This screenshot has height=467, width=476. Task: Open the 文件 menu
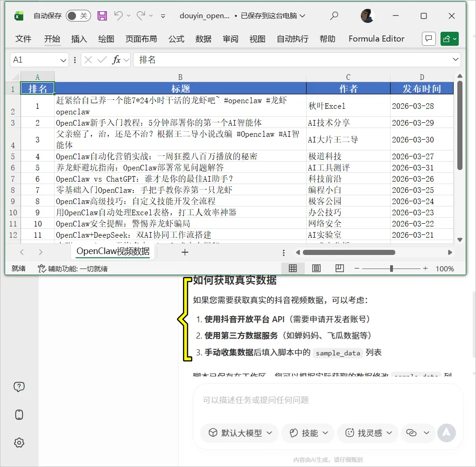(x=23, y=39)
